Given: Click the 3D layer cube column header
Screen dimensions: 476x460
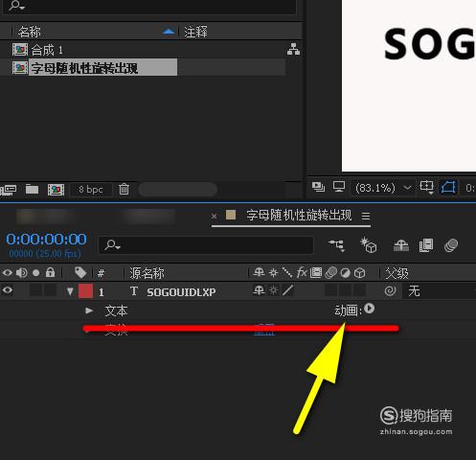Looking at the screenshot, I should click(x=360, y=273).
